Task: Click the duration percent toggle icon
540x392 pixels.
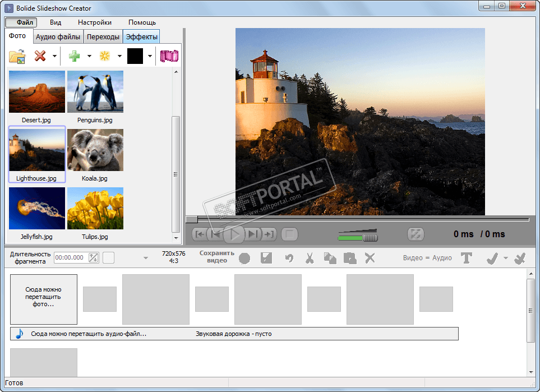Action: [x=93, y=257]
